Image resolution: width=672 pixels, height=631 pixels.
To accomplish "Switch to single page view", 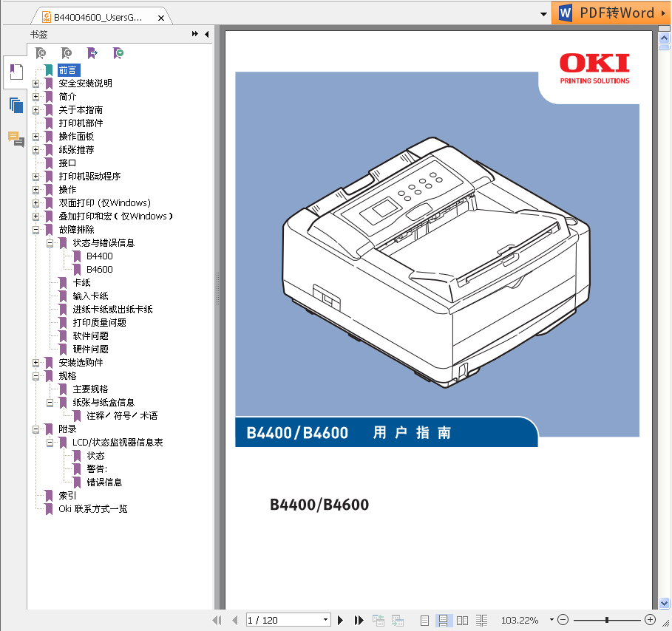I will tap(424, 620).
